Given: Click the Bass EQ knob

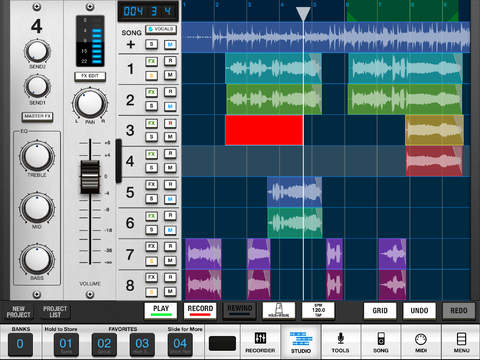Looking at the screenshot, I should [x=37, y=259].
